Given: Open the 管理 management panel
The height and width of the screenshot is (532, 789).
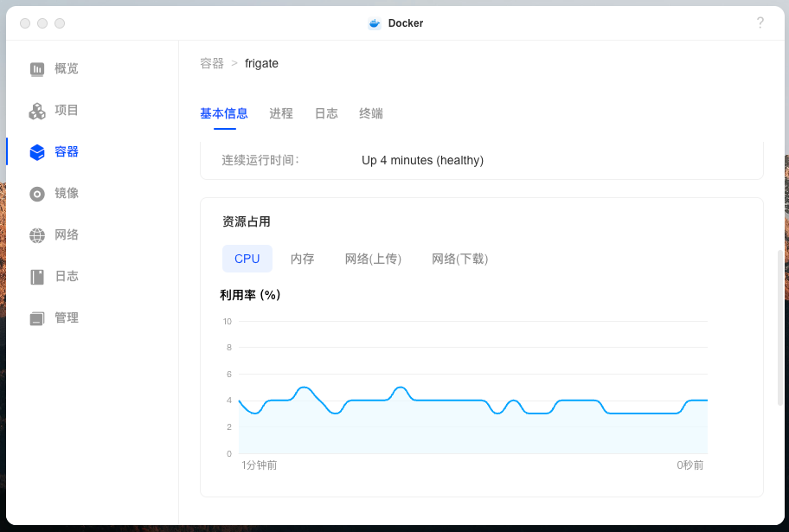Looking at the screenshot, I should click(54, 317).
